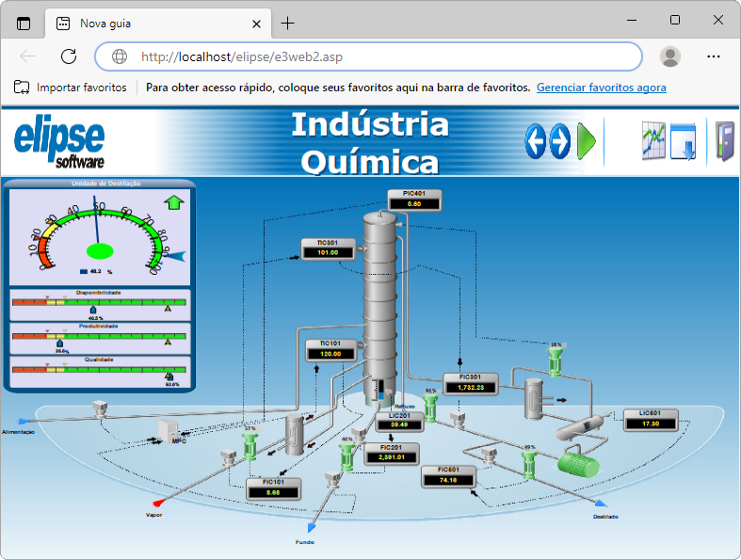Reload the page with refresh button
Viewport: 741px width, 560px height.
tap(69, 56)
